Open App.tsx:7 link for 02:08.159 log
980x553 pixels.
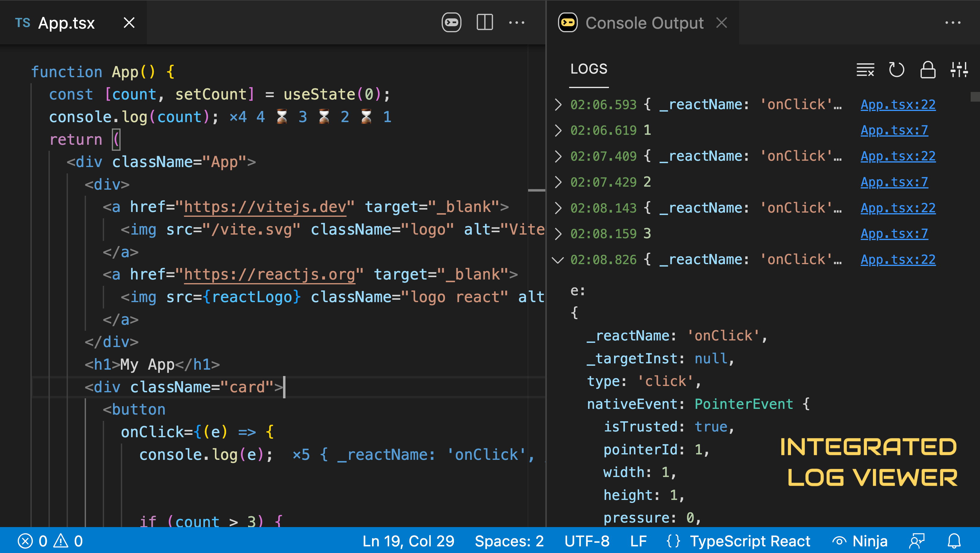click(894, 233)
